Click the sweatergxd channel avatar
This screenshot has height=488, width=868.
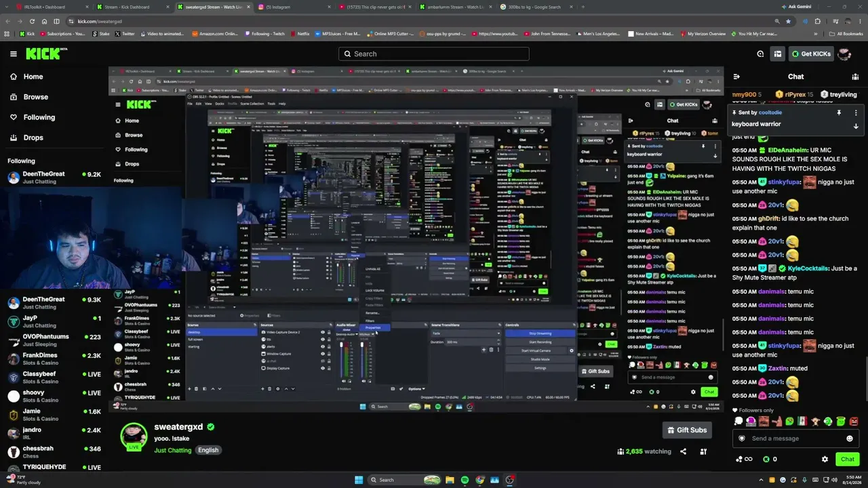tap(134, 436)
